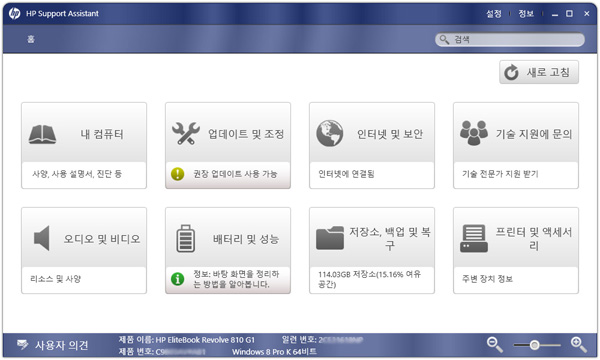Open 인터넷 및 보안 tile title
Viewport: 600px width, 360px height.
390,134
